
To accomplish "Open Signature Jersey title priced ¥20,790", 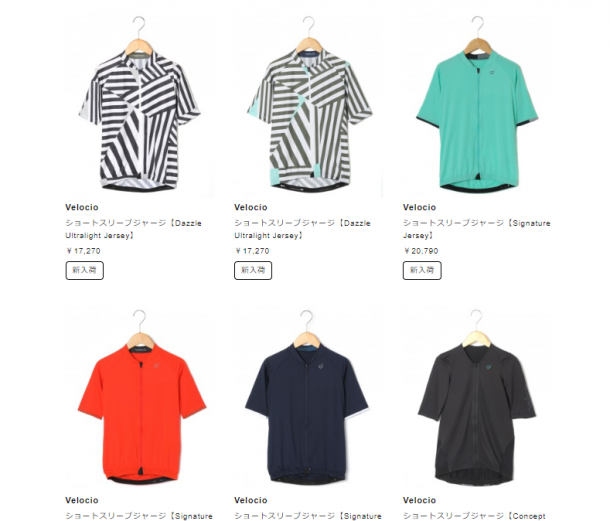I will pyautogui.click(x=477, y=229).
